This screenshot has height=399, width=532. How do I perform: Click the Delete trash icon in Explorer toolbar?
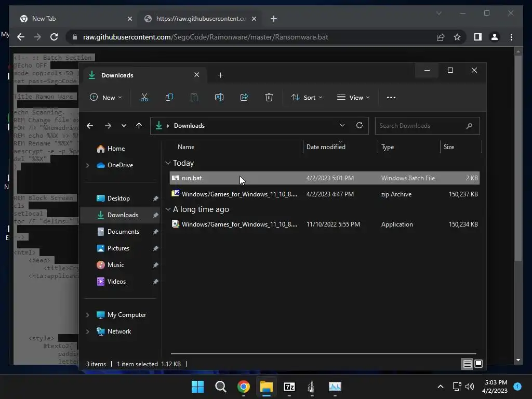click(x=269, y=97)
